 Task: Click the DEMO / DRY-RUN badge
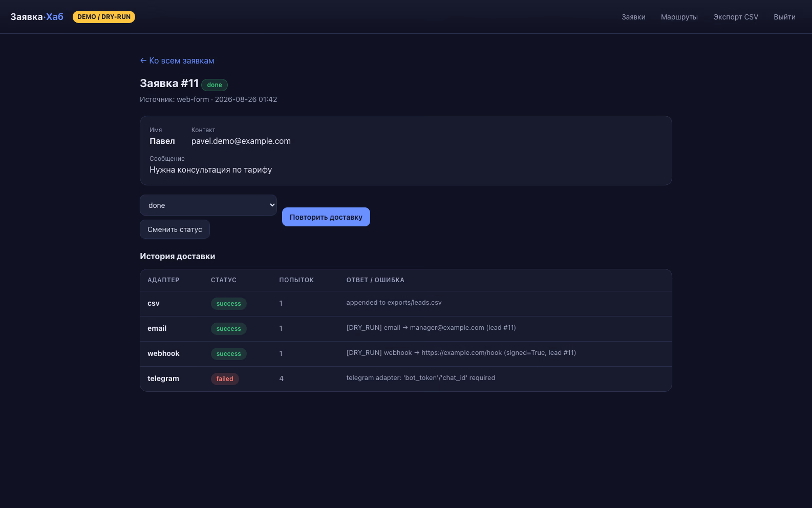(104, 17)
